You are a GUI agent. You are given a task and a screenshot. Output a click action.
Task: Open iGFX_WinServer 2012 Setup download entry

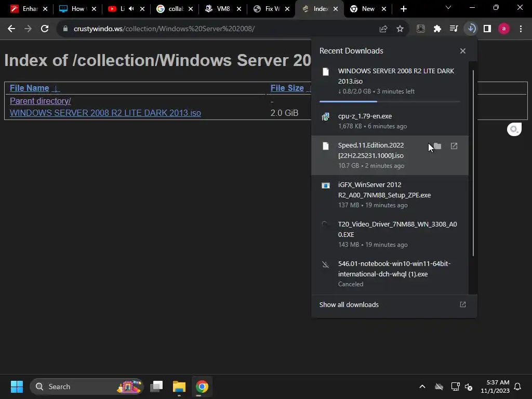coord(390,195)
